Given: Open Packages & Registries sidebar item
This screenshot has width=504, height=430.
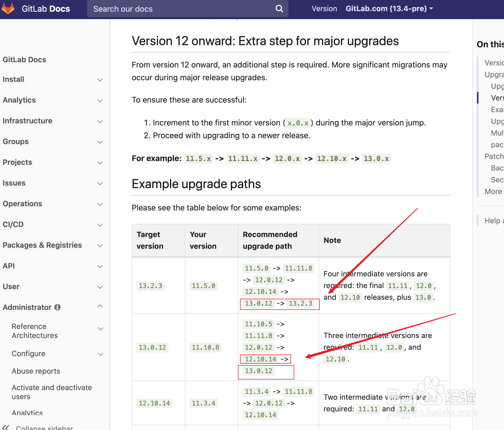Looking at the screenshot, I should pyautogui.click(x=42, y=245).
